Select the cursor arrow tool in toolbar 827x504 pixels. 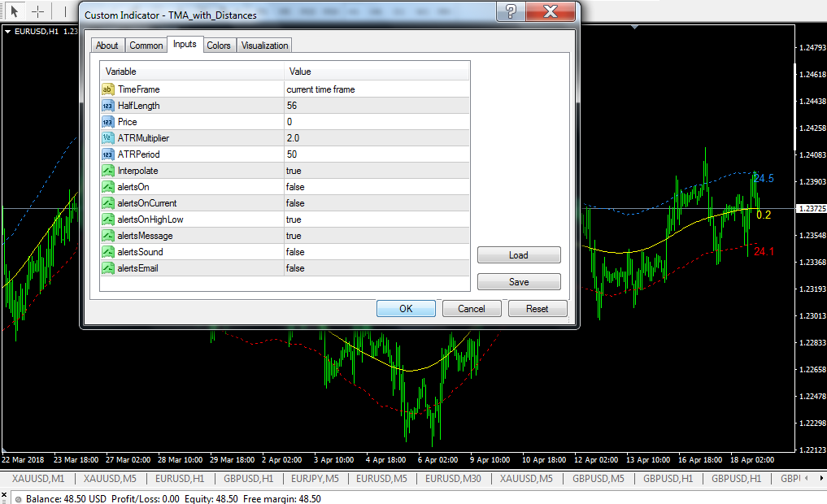[x=15, y=11]
